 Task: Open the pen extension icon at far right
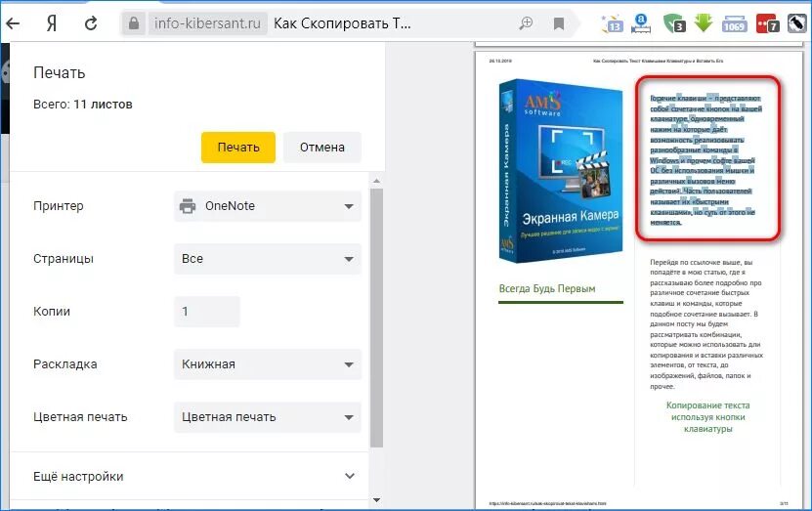(796, 23)
